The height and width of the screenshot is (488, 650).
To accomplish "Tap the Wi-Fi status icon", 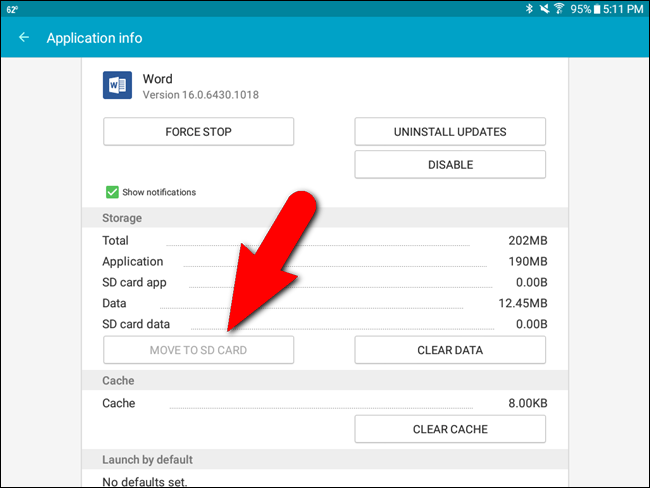I will 559,8.
